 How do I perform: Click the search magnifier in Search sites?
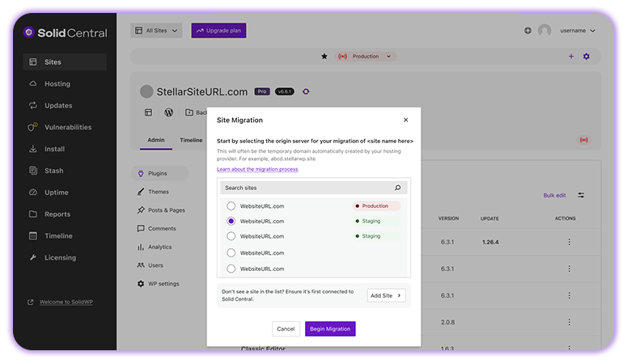[397, 188]
